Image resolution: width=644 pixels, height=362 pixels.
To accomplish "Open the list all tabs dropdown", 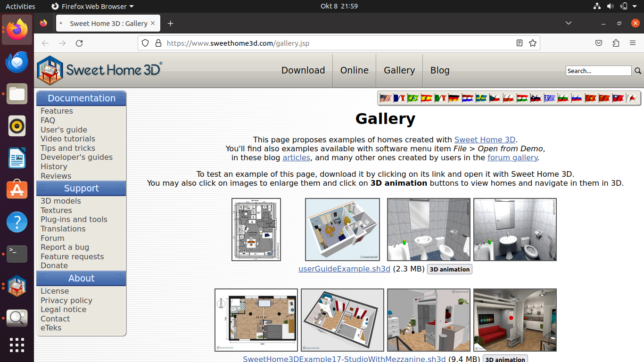I will [569, 23].
